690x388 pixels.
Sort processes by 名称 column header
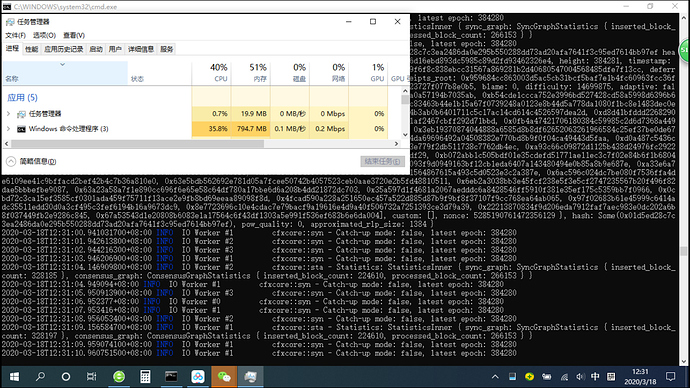coord(66,73)
